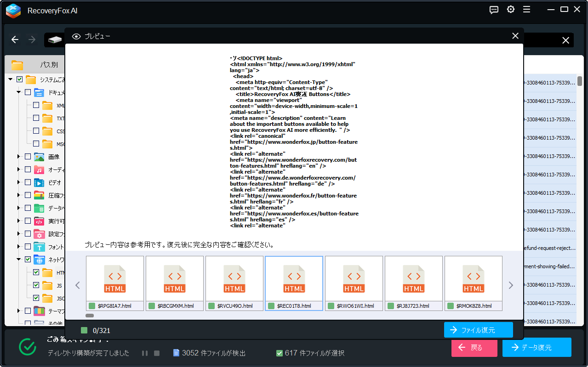The height and width of the screenshot is (367, 588).
Task: Open the $RPG8IA7.html thumbnail
Action: [x=115, y=283]
